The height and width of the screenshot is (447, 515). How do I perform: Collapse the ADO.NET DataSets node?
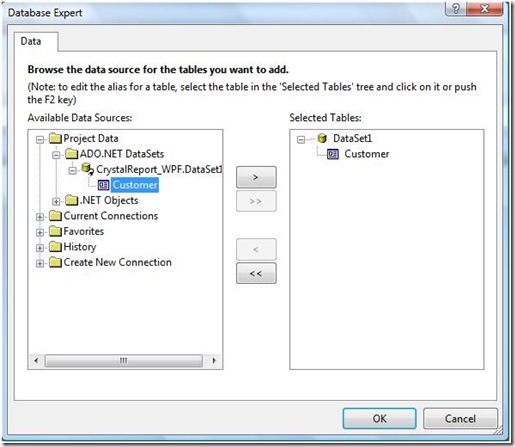pyautogui.click(x=56, y=155)
